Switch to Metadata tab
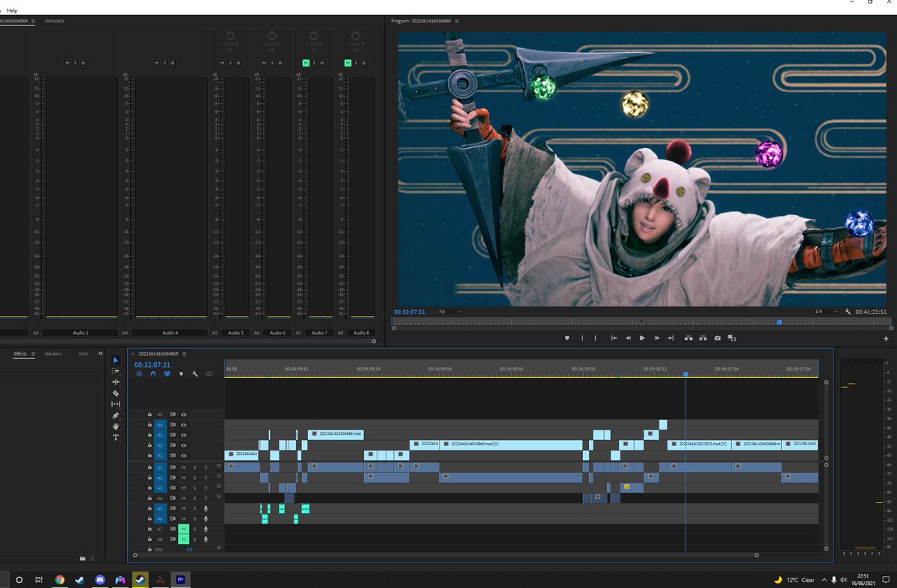The image size is (897, 588). click(55, 21)
